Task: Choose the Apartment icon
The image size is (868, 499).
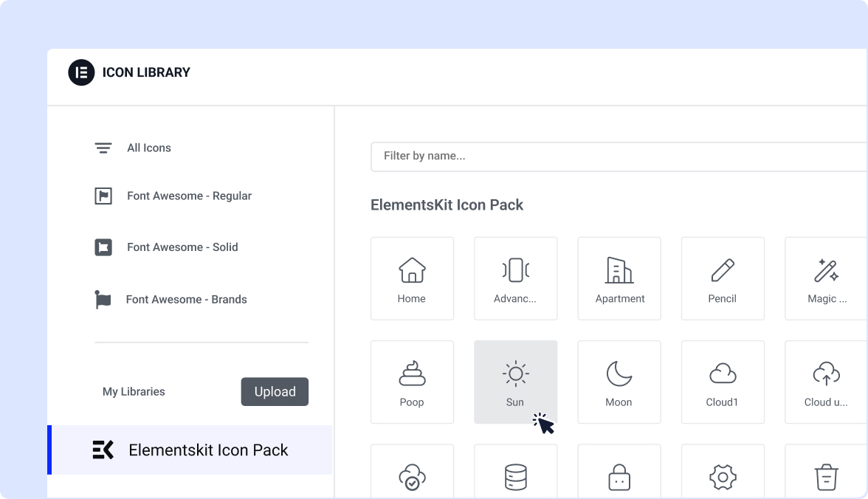Action: click(619, 278)
